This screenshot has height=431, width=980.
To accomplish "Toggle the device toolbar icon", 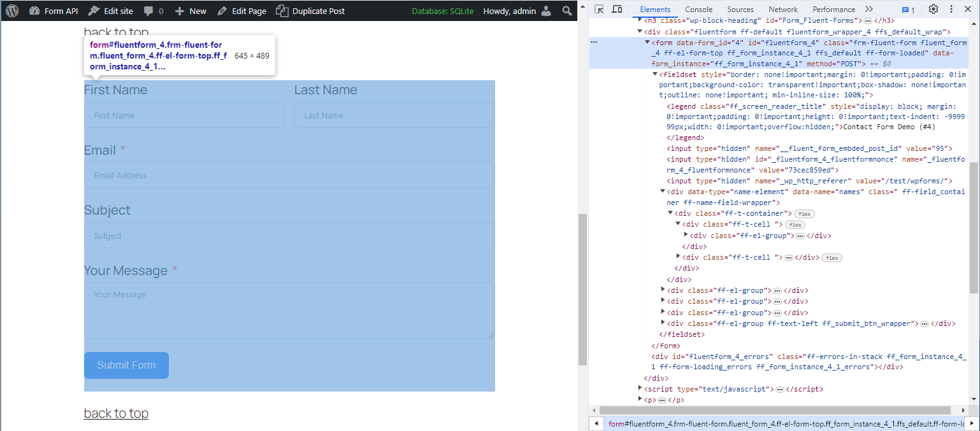I will pos(617,10).
